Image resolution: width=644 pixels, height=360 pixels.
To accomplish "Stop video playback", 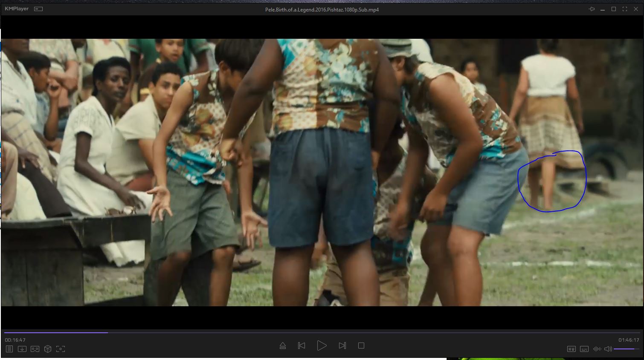I will click(x=361, y=346).
